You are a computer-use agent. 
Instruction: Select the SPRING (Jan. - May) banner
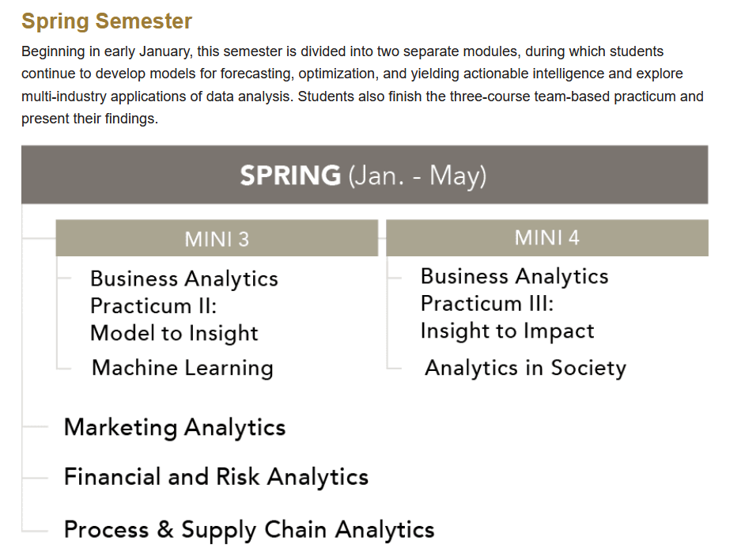tap(365, 175)
